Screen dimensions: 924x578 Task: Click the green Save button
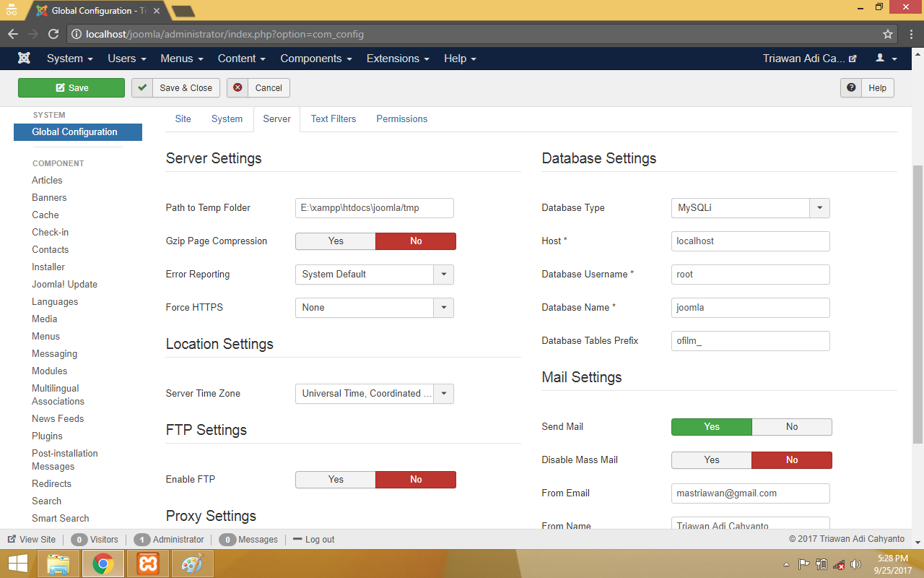(x=71, y=88)
